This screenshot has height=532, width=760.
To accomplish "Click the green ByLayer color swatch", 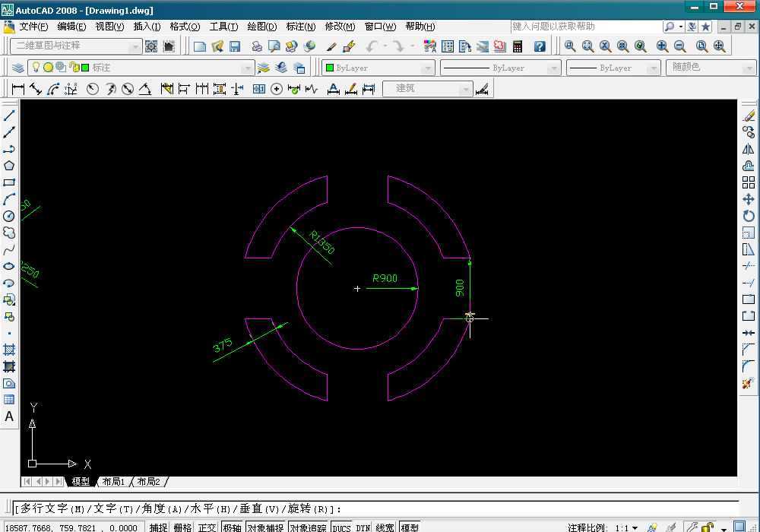I will [330, 68].
